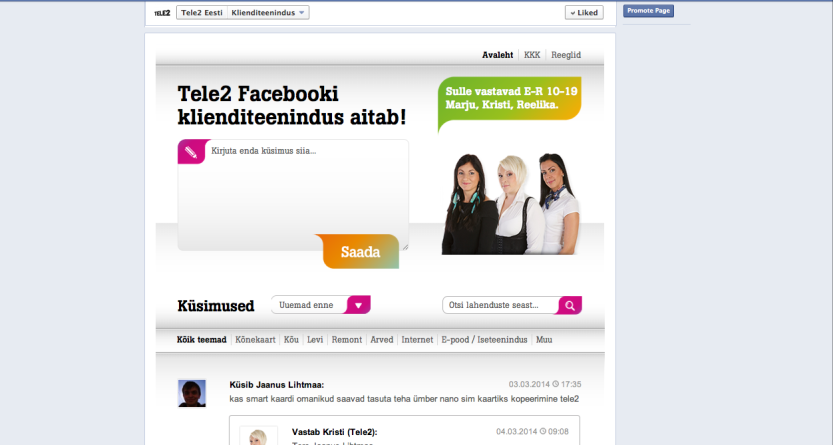Viewport: 833px width, 445px height.
Task: Click the Tele2 logo icon
Action: pyautogui.click(x=162, y=13)
